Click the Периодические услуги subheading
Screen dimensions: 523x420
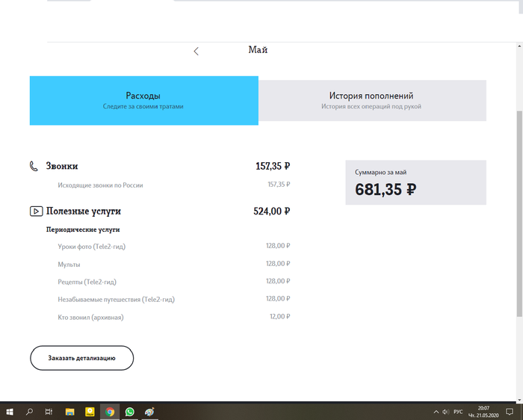click(x=83, y=229)
